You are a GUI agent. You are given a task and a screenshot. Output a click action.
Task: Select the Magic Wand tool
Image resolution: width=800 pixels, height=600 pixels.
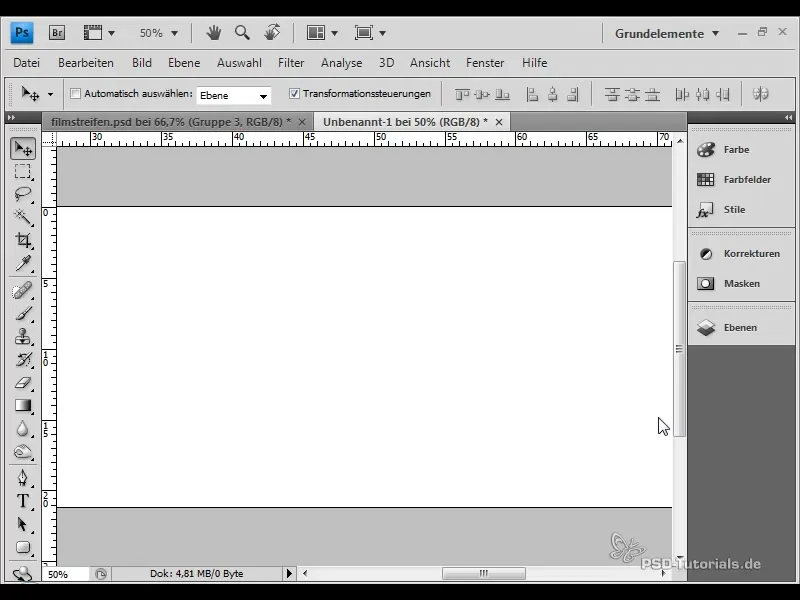coord(22,217)
